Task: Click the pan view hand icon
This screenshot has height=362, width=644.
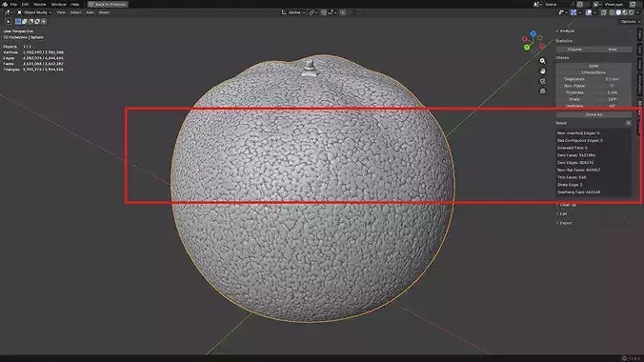Action: [x=543, y=71]
